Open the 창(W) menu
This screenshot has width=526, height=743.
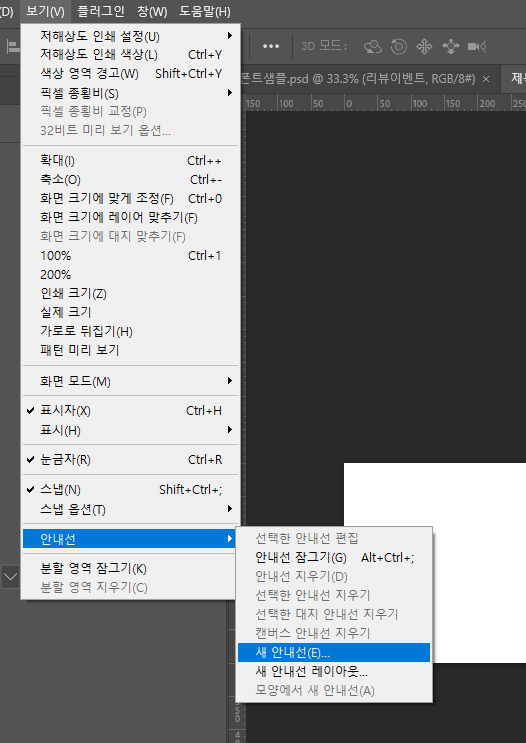152,11
